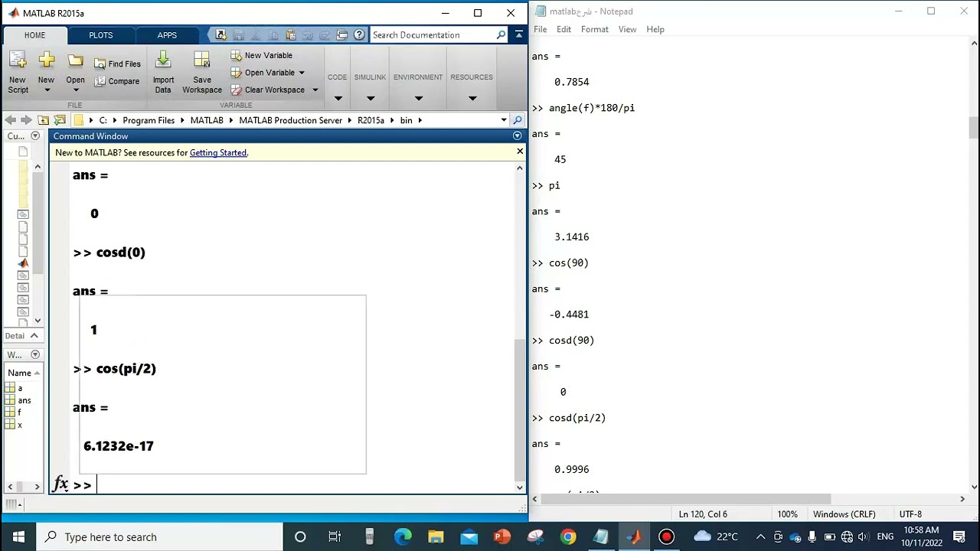Click the undo icon in quick access toolbar
Screen dimensions: 980x551
[308, 35]
